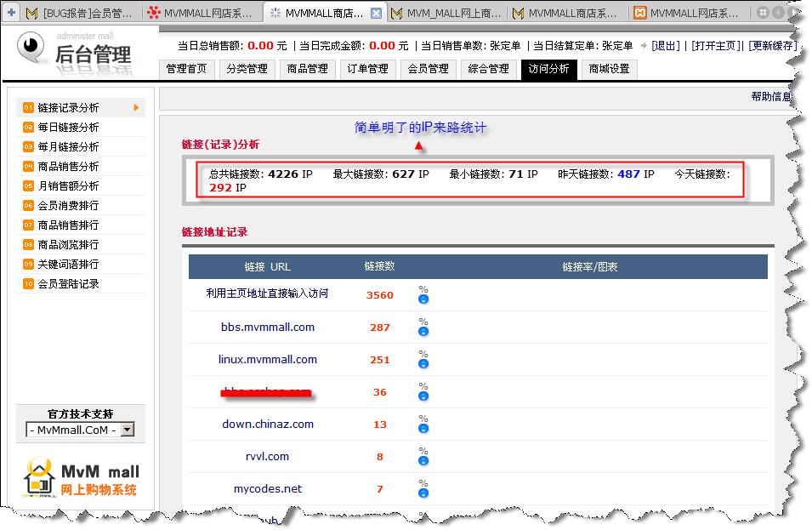Click the blue chart icon for down.chinaz.com
This screenshot has width=812, height=530.
pos(423,428)
